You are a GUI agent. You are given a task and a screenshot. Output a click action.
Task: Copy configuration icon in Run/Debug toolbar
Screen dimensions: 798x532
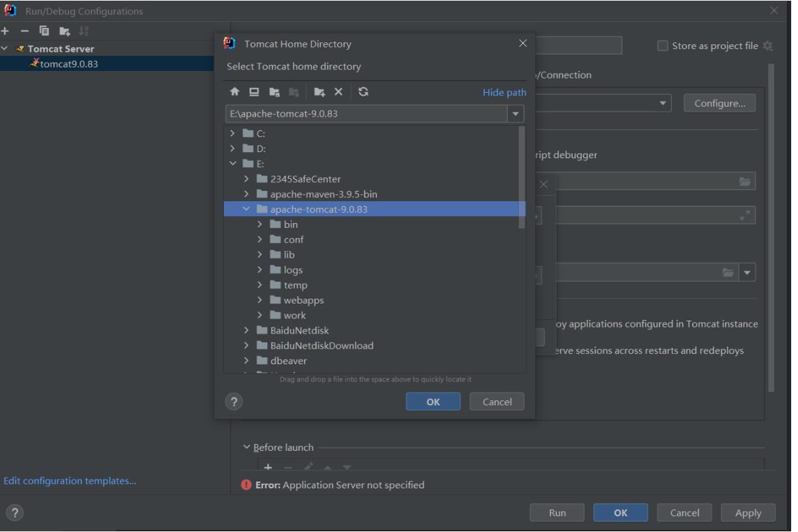click(44, 31)
